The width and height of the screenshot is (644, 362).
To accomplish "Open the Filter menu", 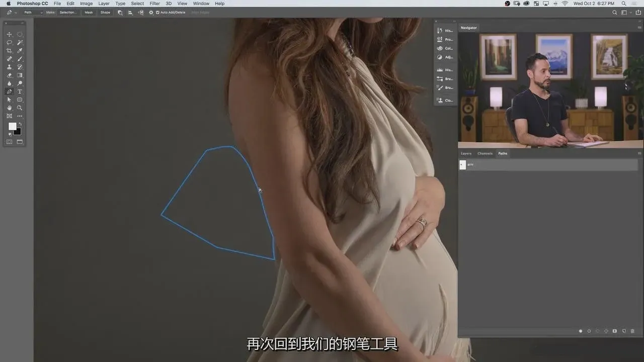I will pos(154,4).
